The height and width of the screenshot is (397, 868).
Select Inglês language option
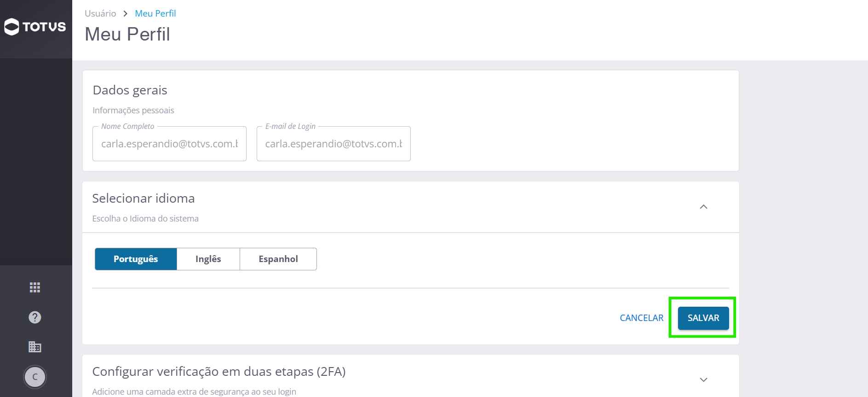pyautogui.click(x=208, y=259)
